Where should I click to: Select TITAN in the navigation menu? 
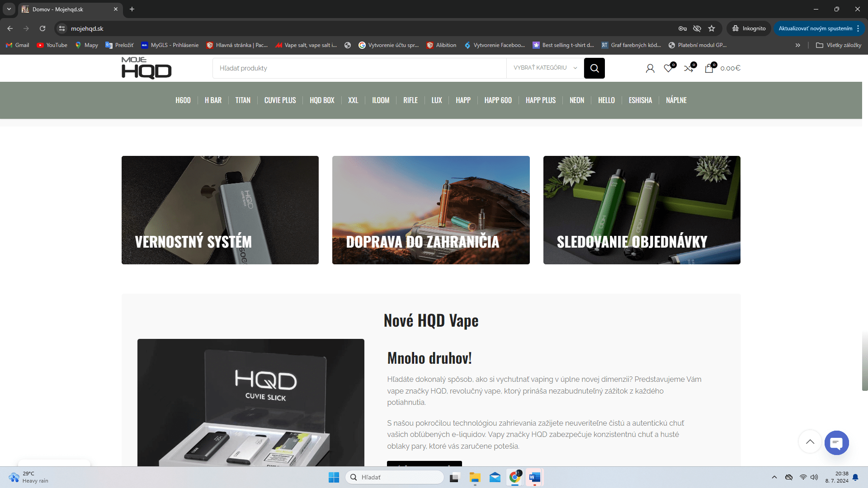pyautogui.click(x=243, y=100)
